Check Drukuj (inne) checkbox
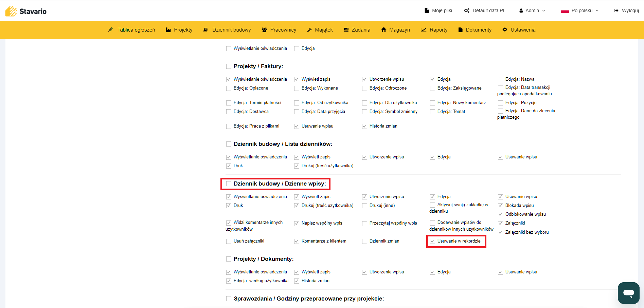The image size is (644, 308). pos(364,206)
